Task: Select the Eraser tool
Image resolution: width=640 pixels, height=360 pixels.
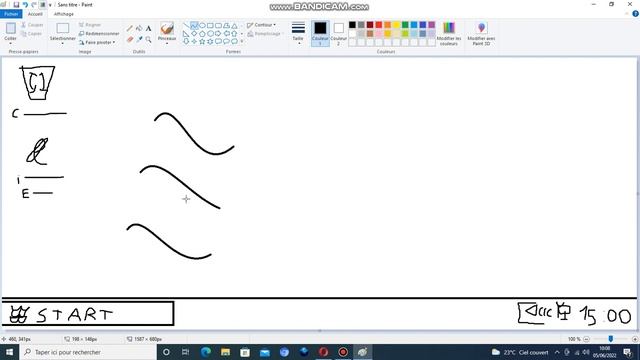Action: pyautogui.click(x=130, y=39)
